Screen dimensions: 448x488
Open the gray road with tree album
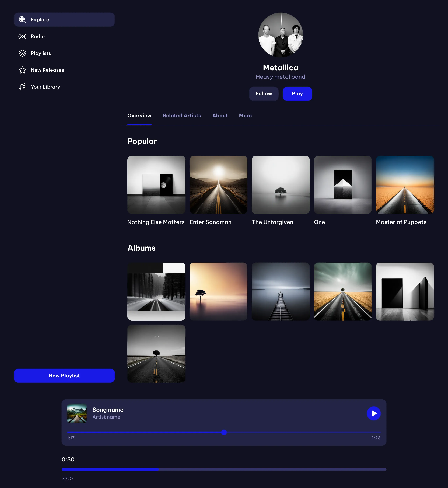tap(156, 354)
